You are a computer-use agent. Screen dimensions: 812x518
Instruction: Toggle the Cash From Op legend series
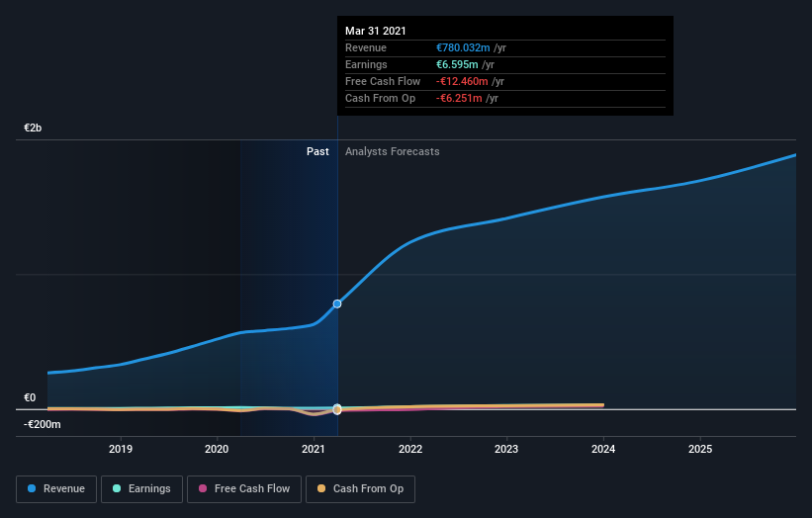(x=360, y=489)
